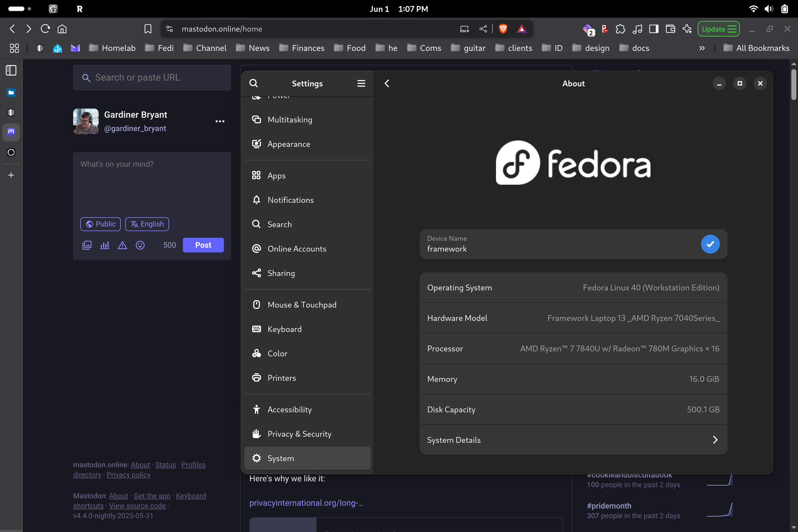Open Accessibility settings panel
The height and width of the screenshot is (532, 798).
(x=307, y=410)
